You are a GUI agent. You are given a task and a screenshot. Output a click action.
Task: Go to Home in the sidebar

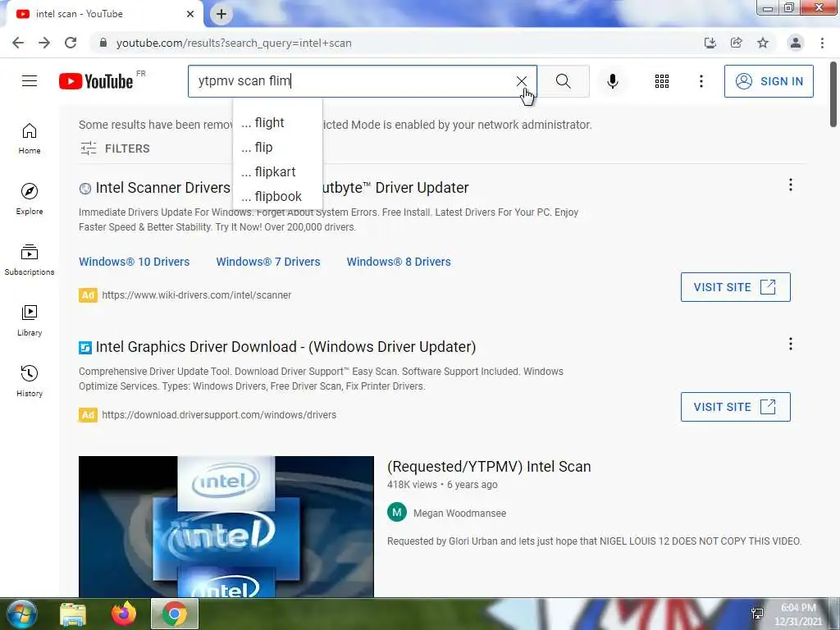(30, 139)
